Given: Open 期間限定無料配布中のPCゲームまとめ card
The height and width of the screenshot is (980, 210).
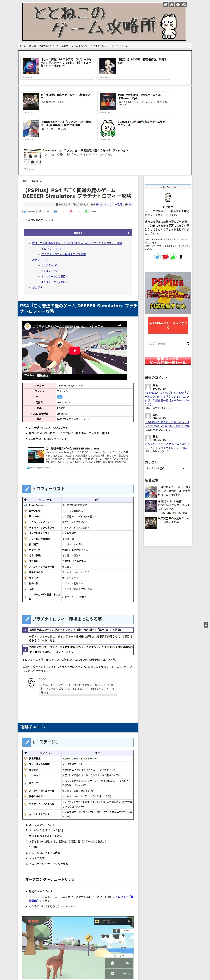Looking at the screenshot, I should (134, 103).
